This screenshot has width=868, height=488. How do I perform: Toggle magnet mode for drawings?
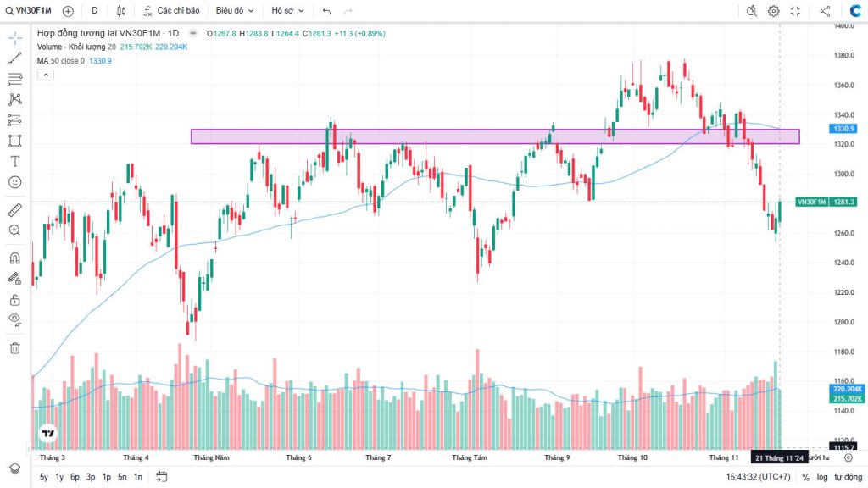point(14,258)
